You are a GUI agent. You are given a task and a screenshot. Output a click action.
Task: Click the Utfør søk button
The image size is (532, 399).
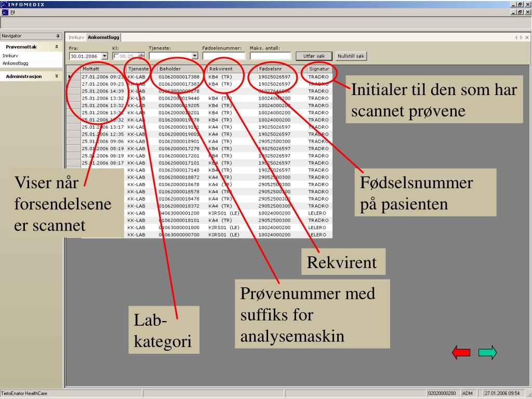coord(314,56)
